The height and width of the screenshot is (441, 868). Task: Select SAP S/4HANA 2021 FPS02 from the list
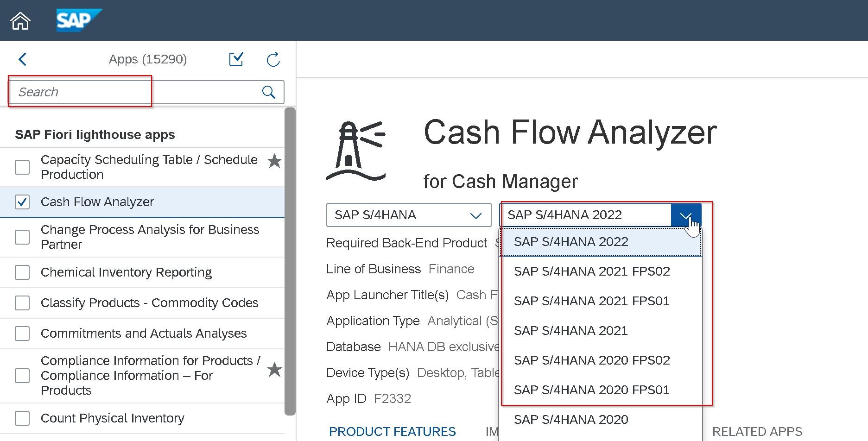click(x=592, y=271)
